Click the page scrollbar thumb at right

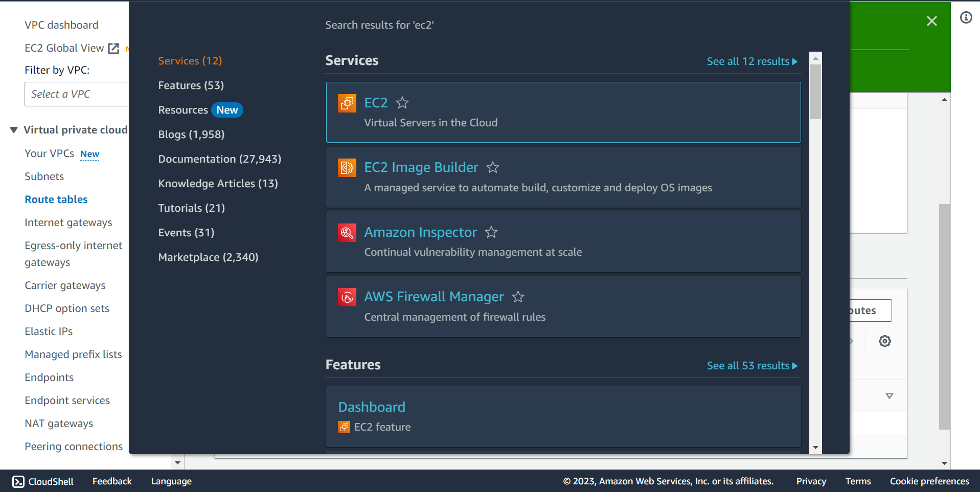click(x=944, y=317)
